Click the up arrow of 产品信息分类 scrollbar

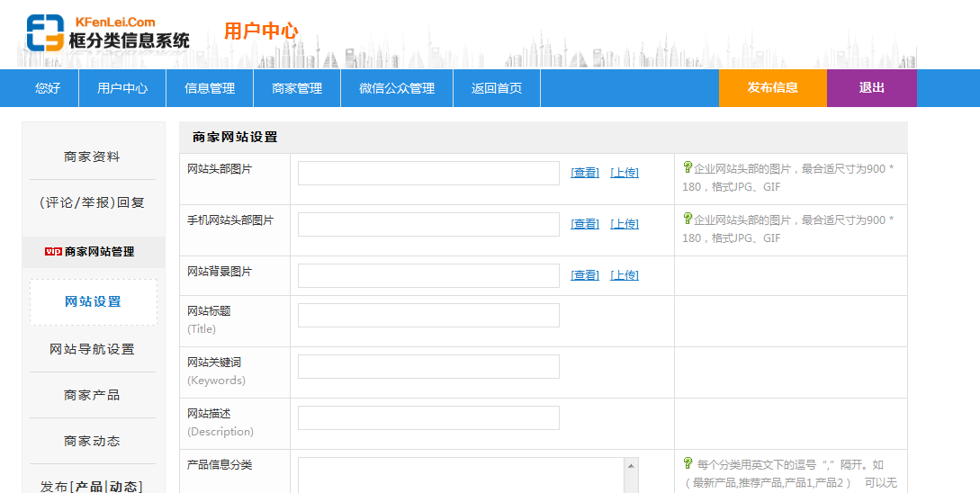[x=631, y=465]
